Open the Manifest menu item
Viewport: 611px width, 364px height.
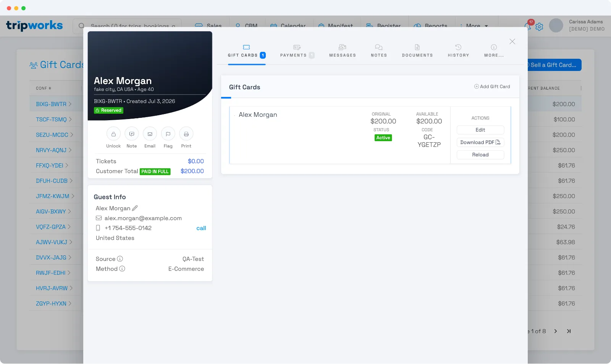(335, 26)
